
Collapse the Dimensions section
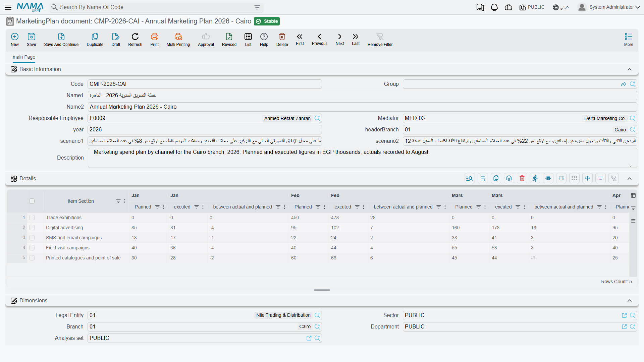[630, 301]
